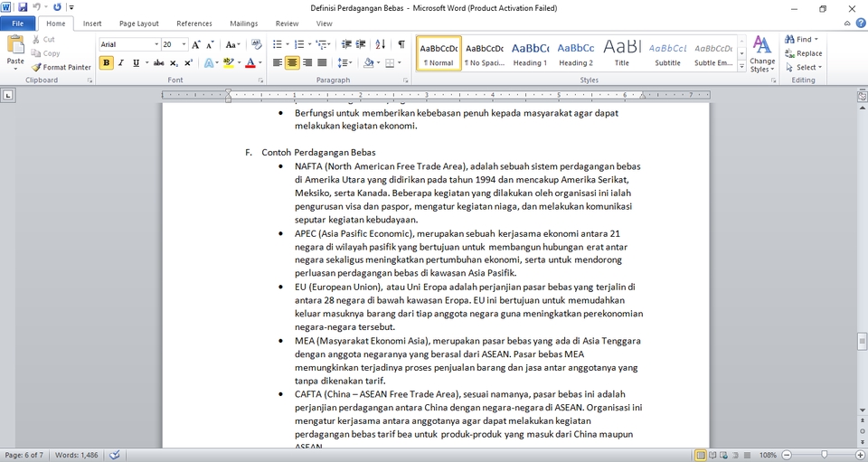This screenshot has height=462, width=868.
Task: Click Justify alignment icon
Action: [x=322, y=62]
